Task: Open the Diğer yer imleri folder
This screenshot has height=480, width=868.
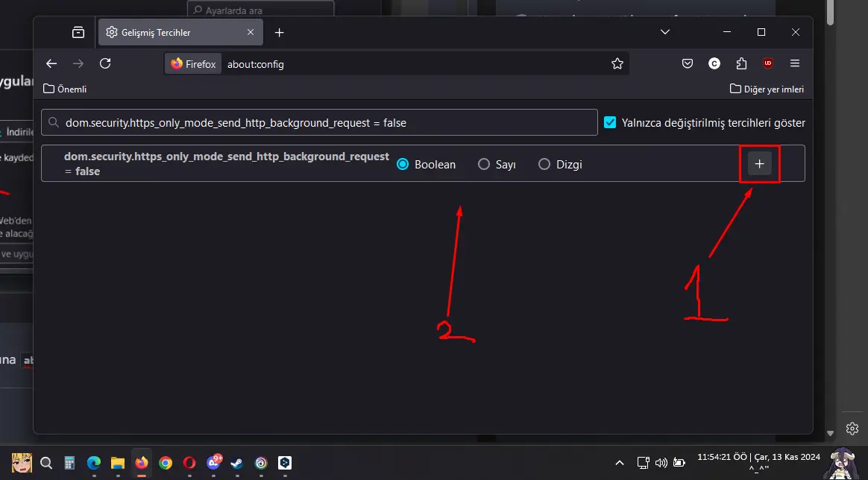Action: 767,89
